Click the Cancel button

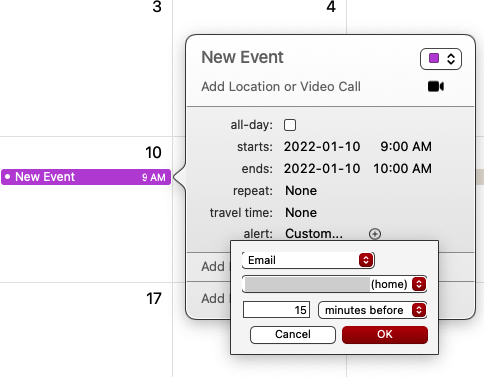click(x=293, y=334)
